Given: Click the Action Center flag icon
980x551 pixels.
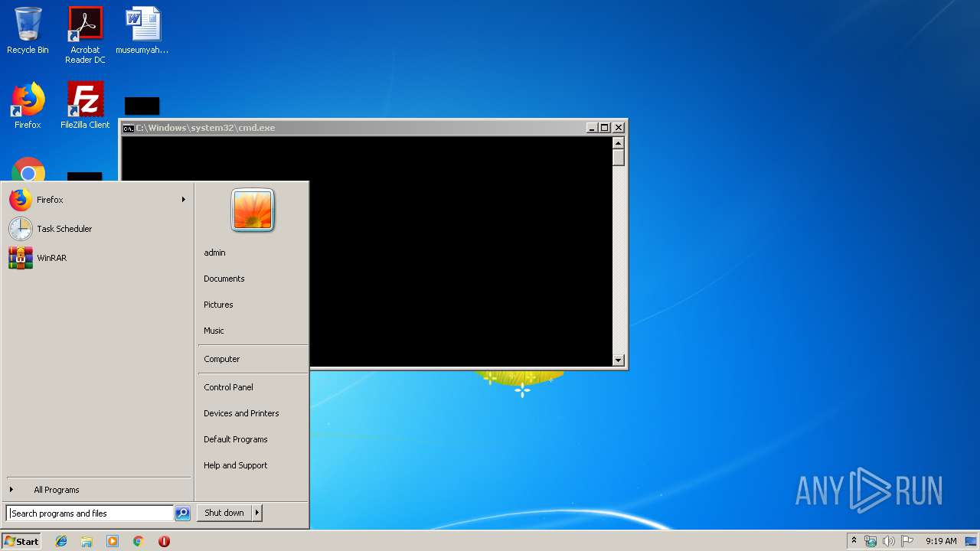Looking at the screenshot, I should pyautogui.click(x=906, y=541).
